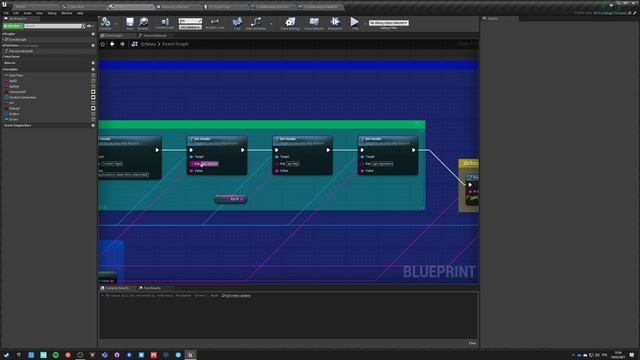Open the Hide Unrelated options dropdown arrow

(x=271, y=24)
